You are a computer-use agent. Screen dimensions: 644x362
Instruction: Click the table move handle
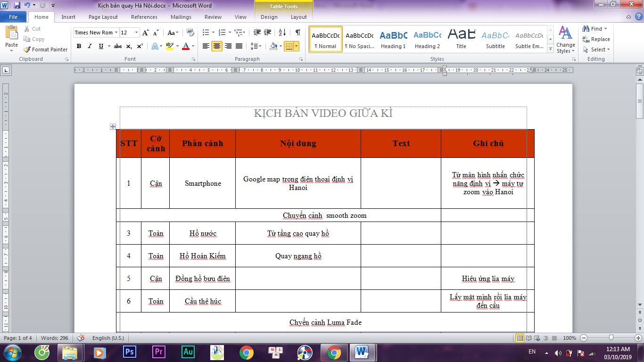(x=113, y=126)
